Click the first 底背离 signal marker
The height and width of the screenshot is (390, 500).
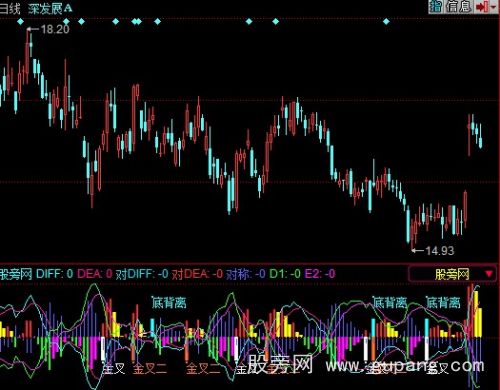169,302
